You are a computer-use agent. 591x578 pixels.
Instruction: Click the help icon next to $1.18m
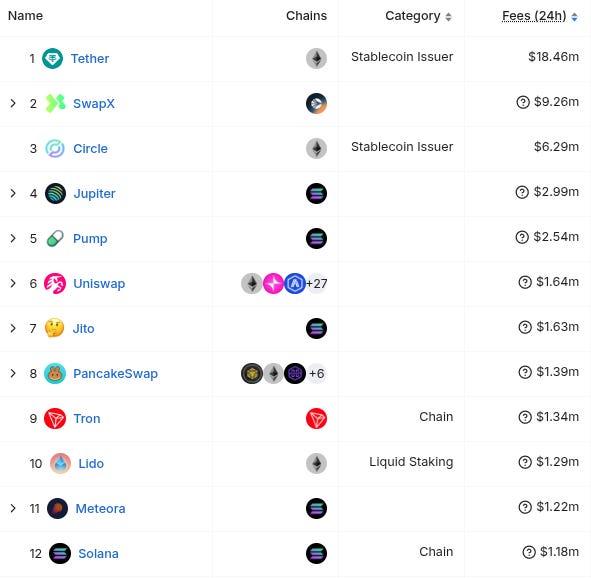pyautogui.click(x=529, y=552)
